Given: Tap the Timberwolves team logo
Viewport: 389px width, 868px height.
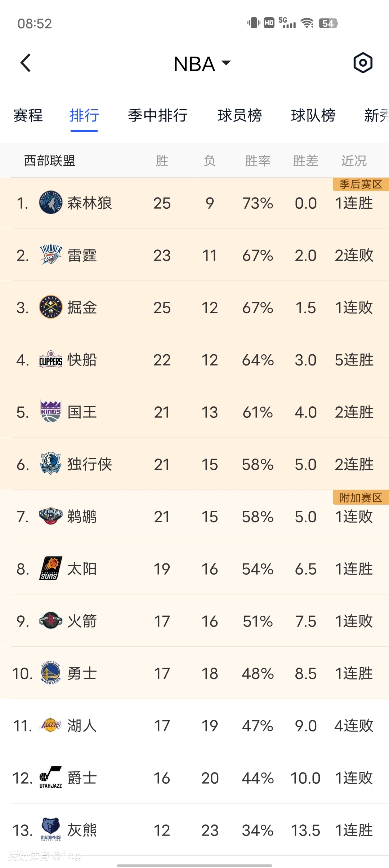Looking at the screenshot, I should click(x=50, y=203).
